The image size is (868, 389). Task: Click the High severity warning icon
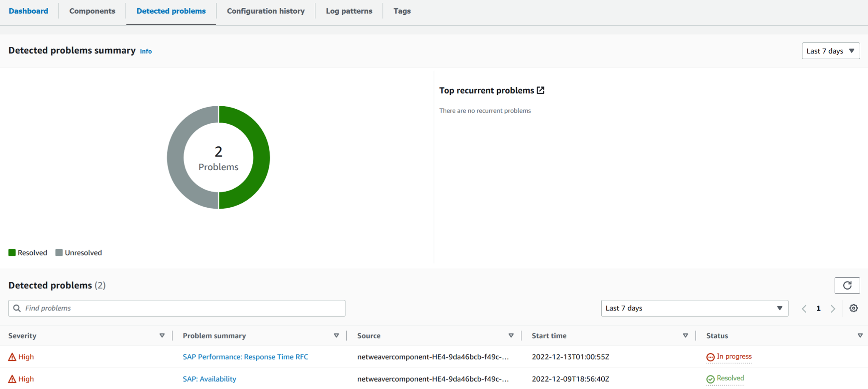(12, 357)
